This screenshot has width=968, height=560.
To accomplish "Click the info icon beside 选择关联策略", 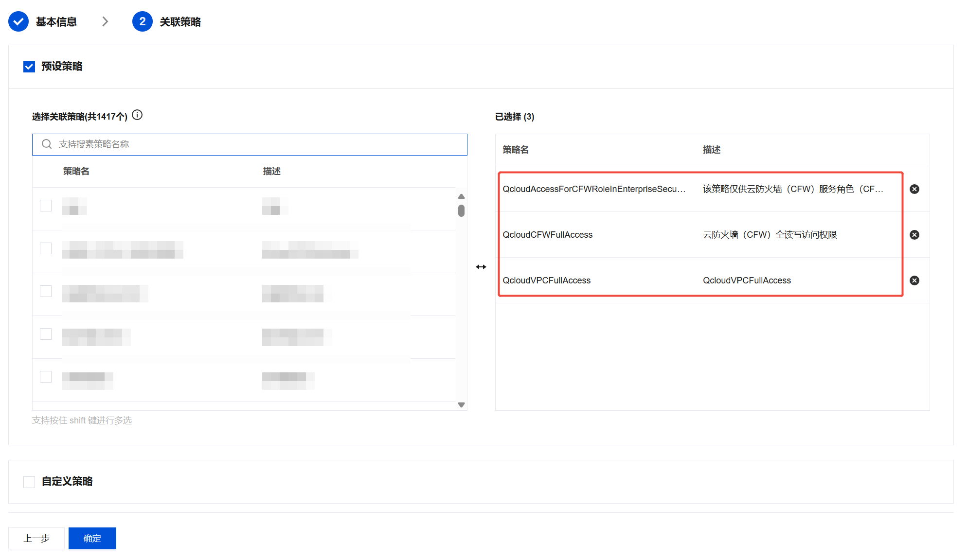I will click(x=138, y=115).
